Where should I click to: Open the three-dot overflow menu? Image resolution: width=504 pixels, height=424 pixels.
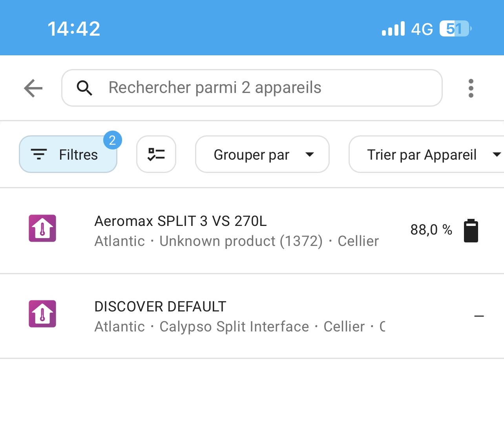coord(471,88)
